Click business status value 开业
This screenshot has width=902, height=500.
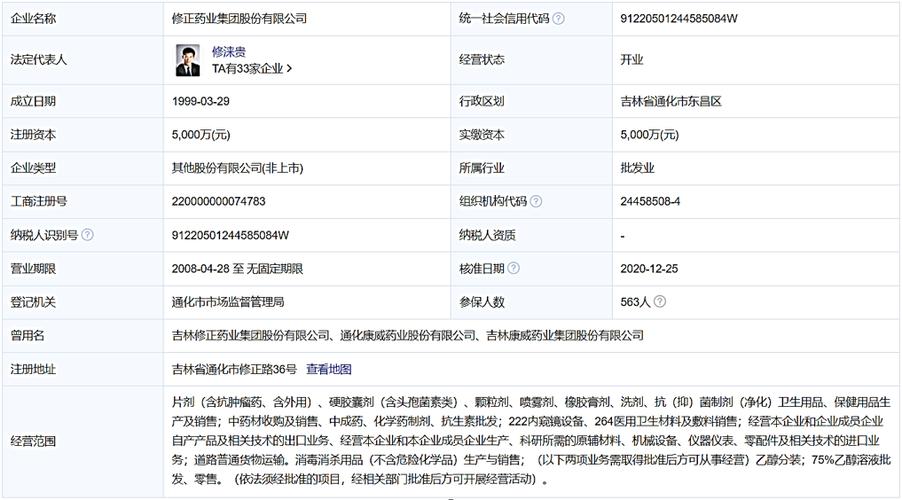[x=632, y=60]
